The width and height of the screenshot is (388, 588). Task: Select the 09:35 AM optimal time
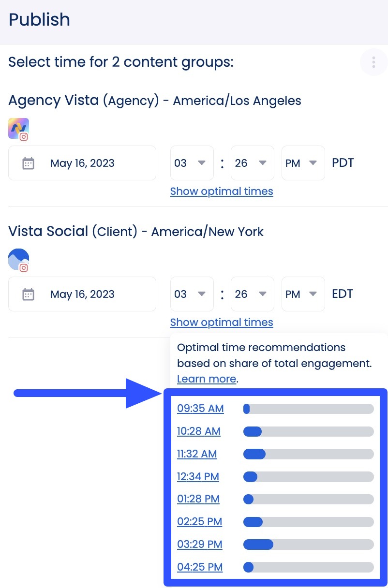[200, 409]
